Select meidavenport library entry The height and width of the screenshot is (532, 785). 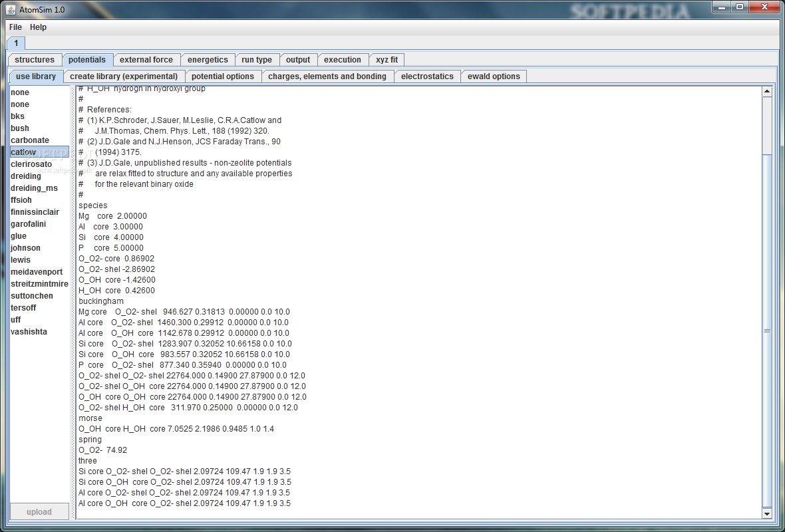coord(39,272)
